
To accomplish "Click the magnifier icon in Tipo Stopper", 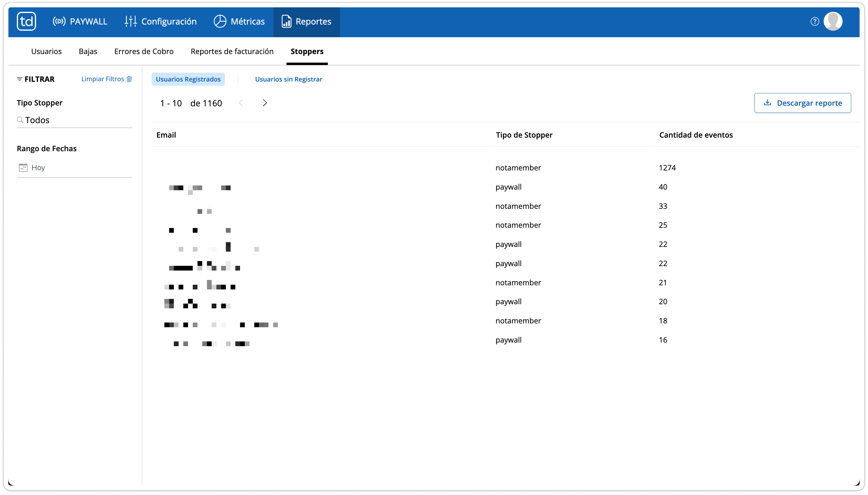I will [20, 120].
